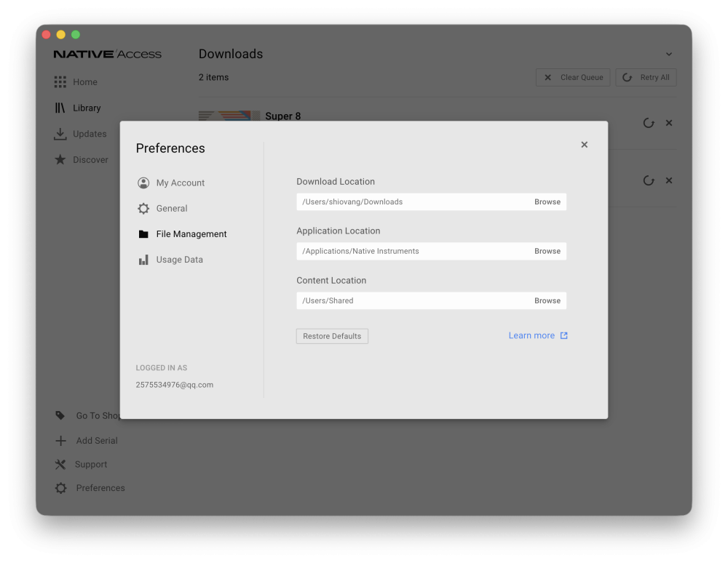
Task: Click Clear Queue button
Action: (x=573, y=77)
